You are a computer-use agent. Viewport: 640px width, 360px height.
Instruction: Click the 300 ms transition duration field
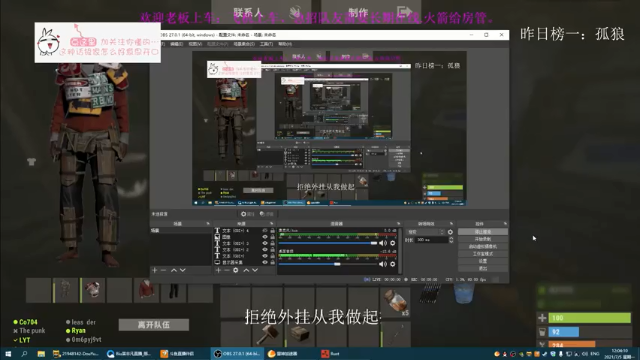pyautogui.click(x=431, y=240)
